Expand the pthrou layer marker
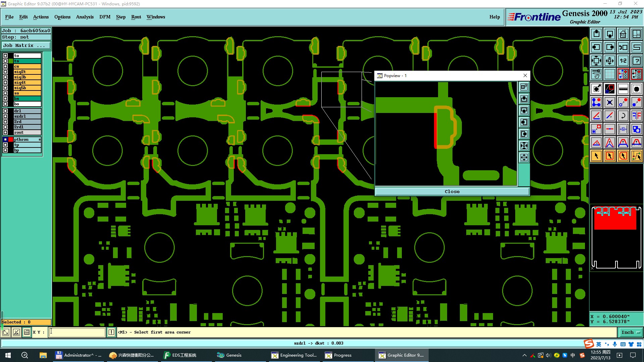The width and height of the screenshot is (644, 362). (40, 139)
